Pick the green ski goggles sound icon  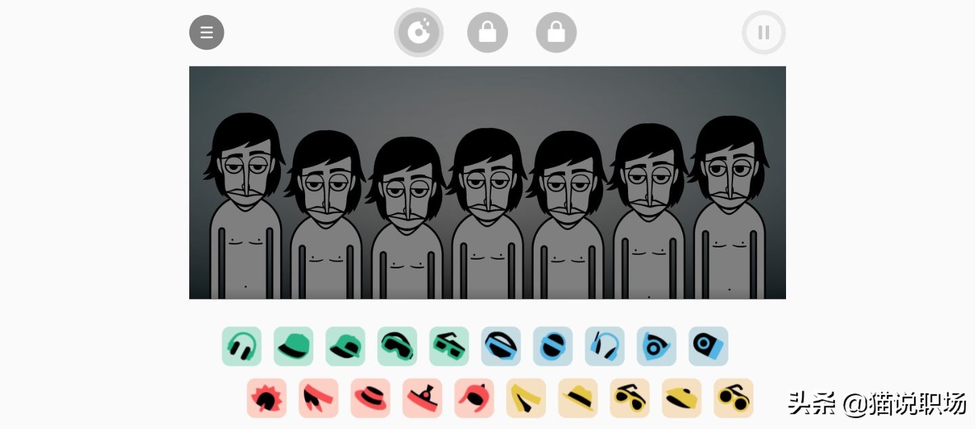pyautogui.click(x=397, y=346)
